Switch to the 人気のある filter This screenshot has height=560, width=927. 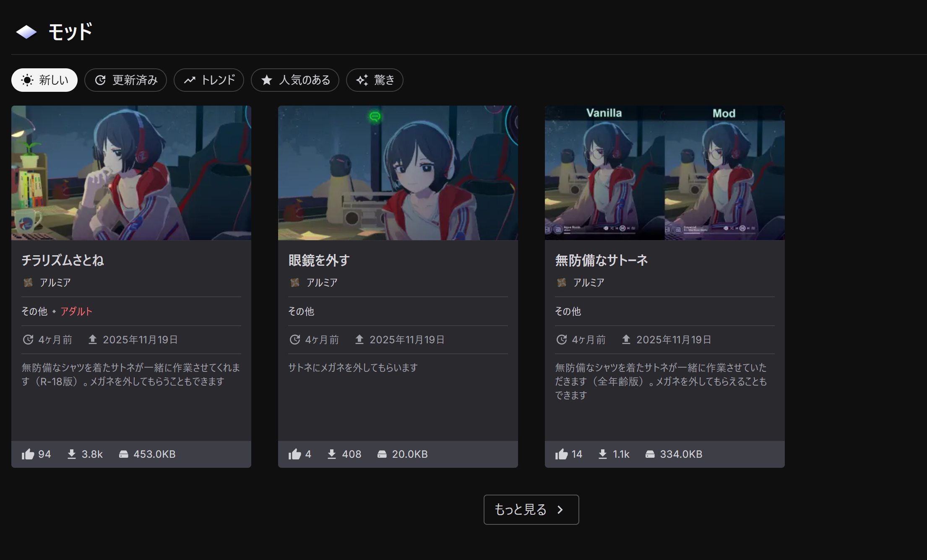(x=295, y=80)
